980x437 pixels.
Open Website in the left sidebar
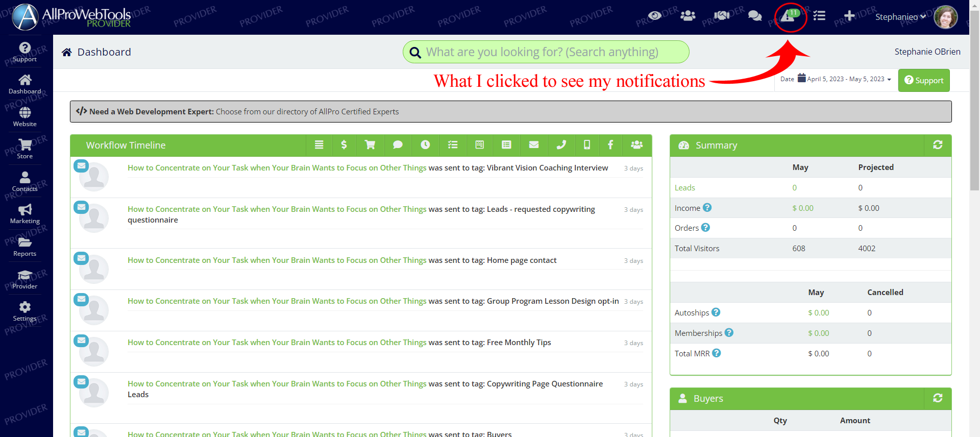[24, 117]
